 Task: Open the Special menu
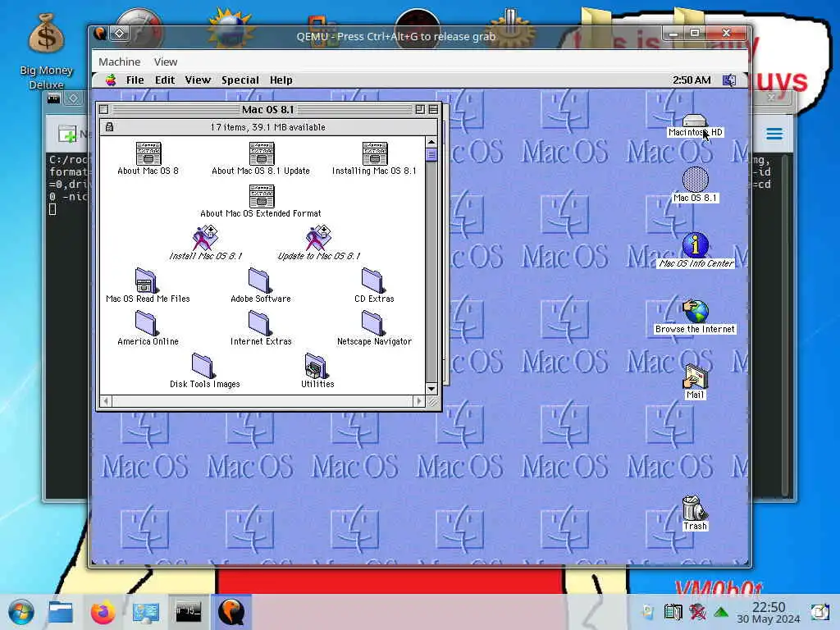click(x=240, y=80)
